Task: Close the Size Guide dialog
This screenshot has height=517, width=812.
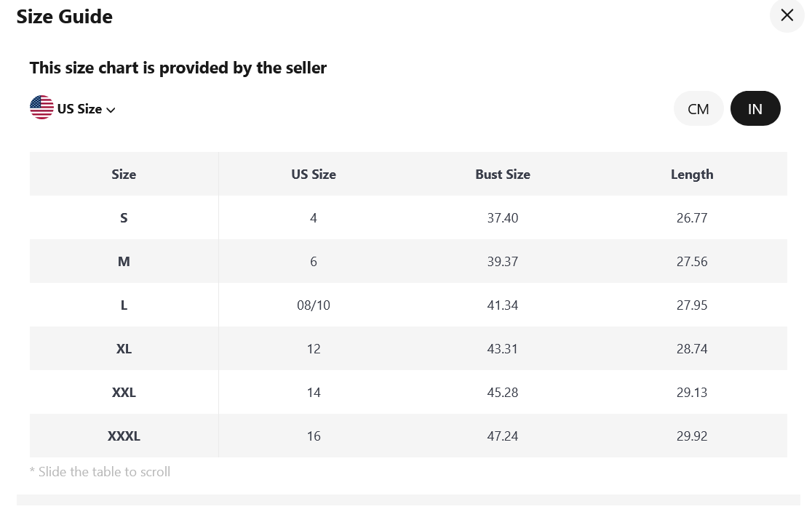Action: [787, 15]
